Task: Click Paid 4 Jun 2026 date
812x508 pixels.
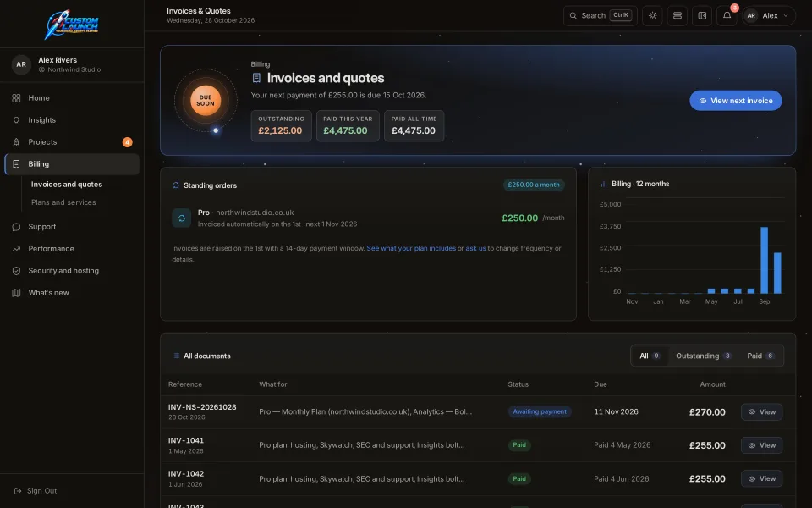Action: pyautogui.click(x=621, y=478)
